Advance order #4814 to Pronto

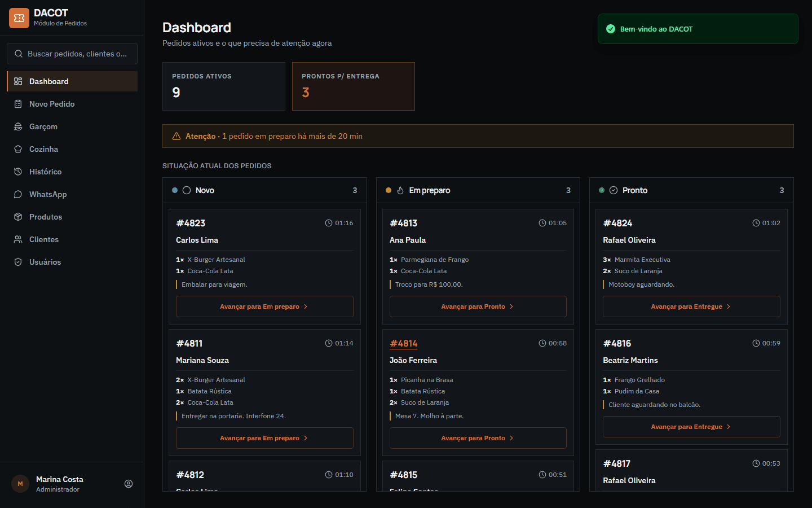pos(478,438)
